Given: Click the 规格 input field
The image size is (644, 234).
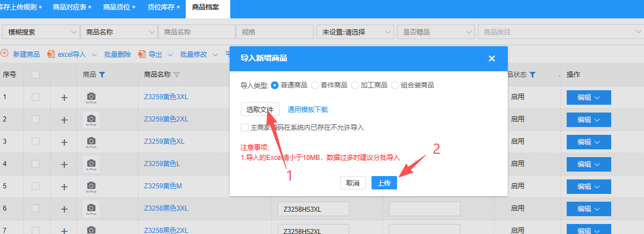Looking at the screenshot, I should (275, 32).
